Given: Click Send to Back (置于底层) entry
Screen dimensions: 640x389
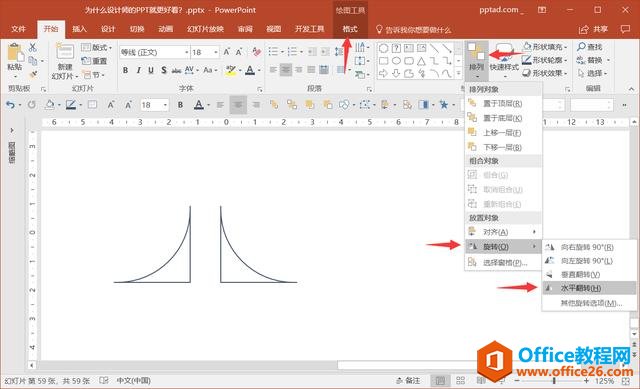Looking at the screenshot, I should coord(503,118).
